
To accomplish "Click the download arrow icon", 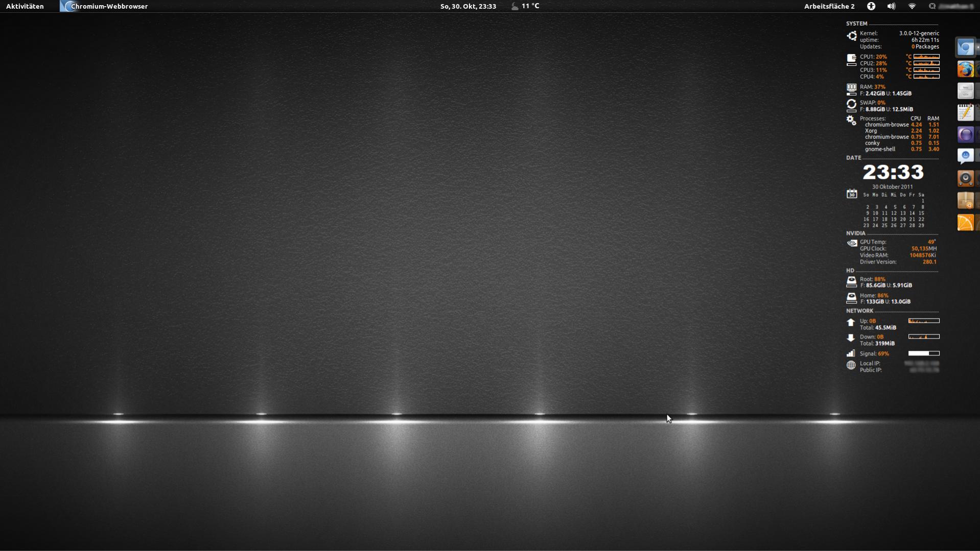I will pyautogui.click(x=851, y=338).
